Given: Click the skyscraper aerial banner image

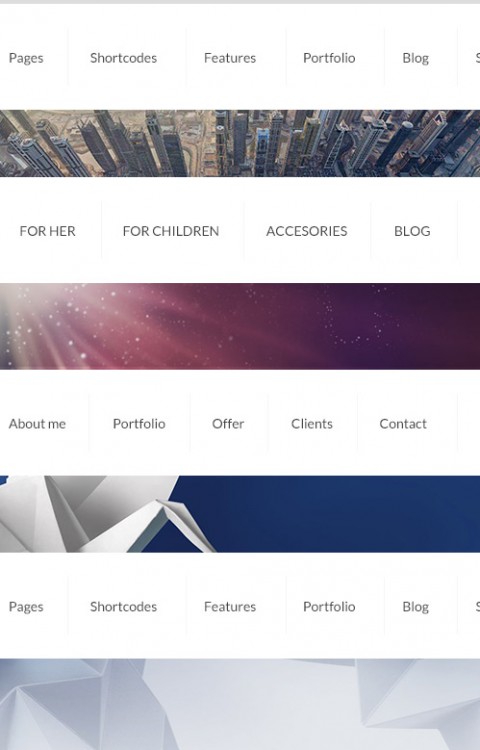Looking at the screenshot, I should [240, 143].
